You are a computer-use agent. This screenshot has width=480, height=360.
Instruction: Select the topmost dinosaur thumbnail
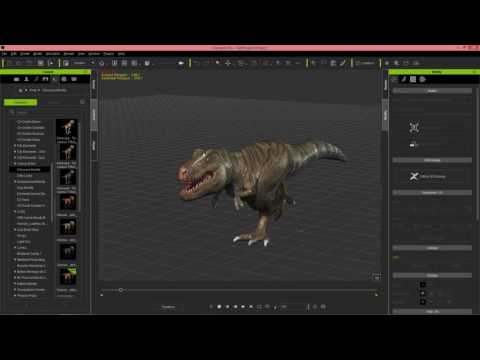tap(67, 127)
